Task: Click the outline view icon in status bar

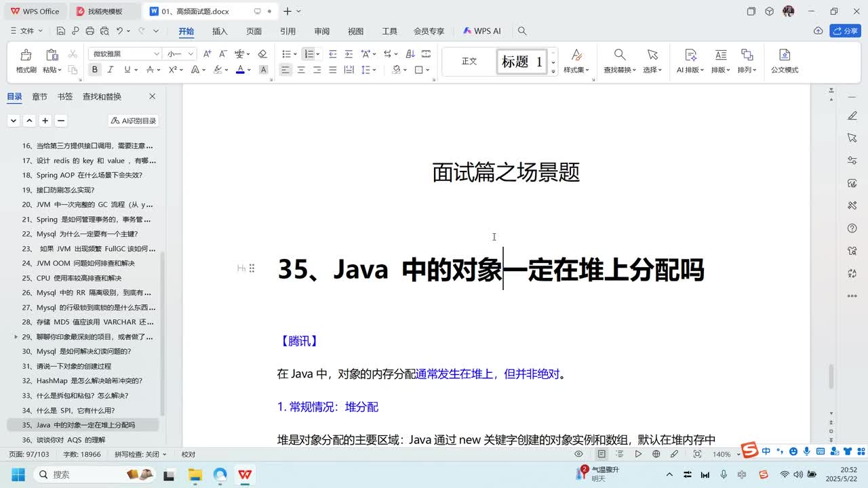Action: pos(620,454)
